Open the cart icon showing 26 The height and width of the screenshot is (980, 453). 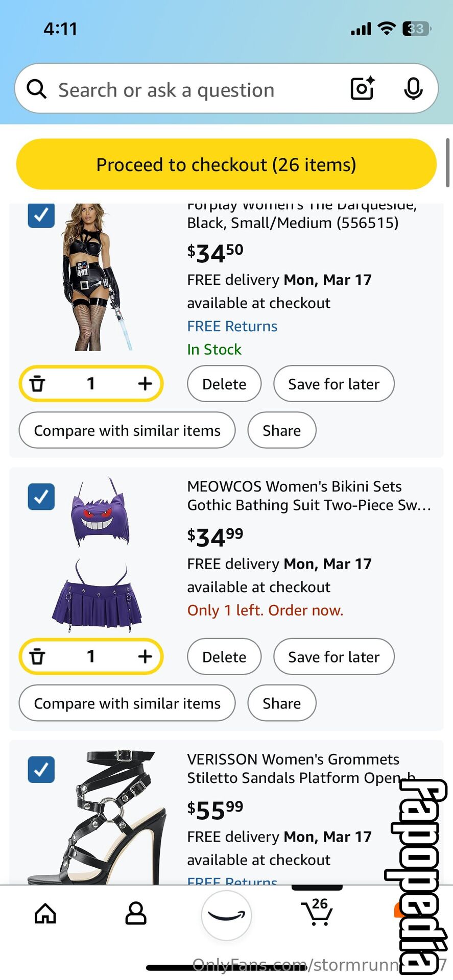point(317,912)
